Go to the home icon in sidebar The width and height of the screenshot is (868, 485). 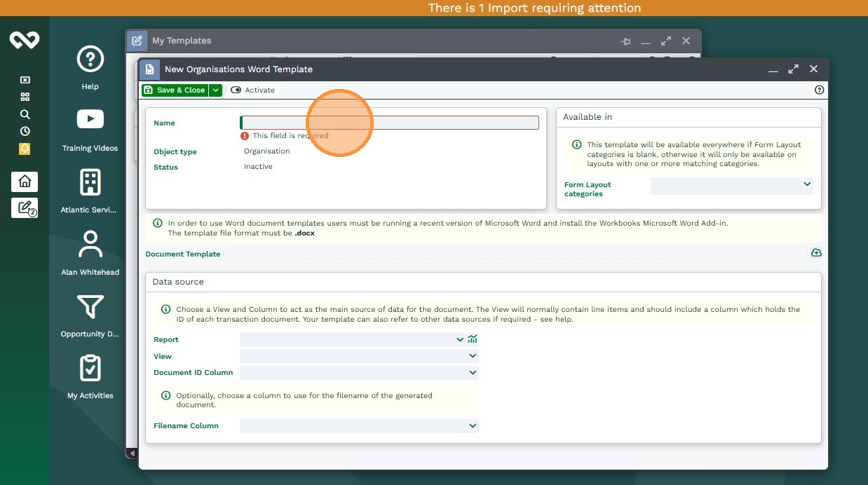(25, 182)
